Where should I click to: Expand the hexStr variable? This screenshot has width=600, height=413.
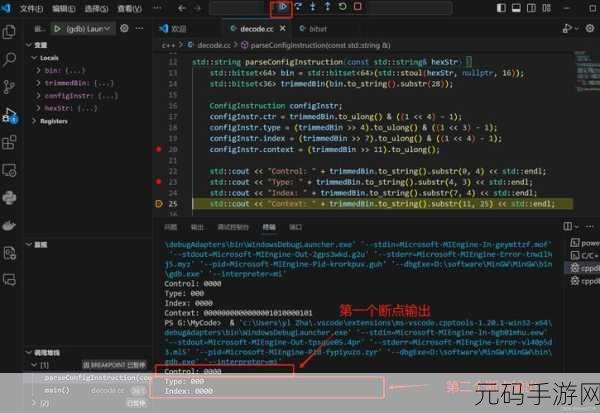pyautogui.click(x=38, y=108)
